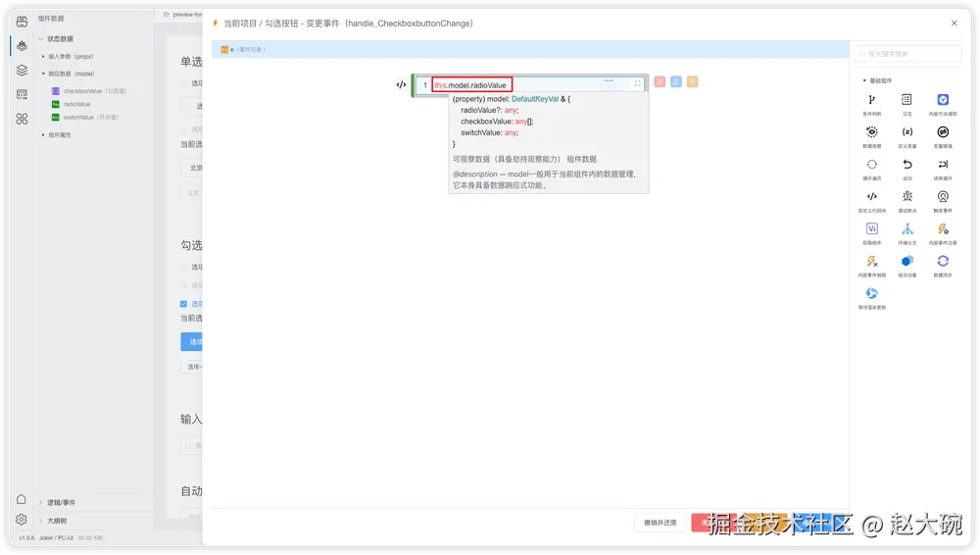Collapse the 基础组件 group
This screenshot has height=555, width=980.
pos(864,80)
